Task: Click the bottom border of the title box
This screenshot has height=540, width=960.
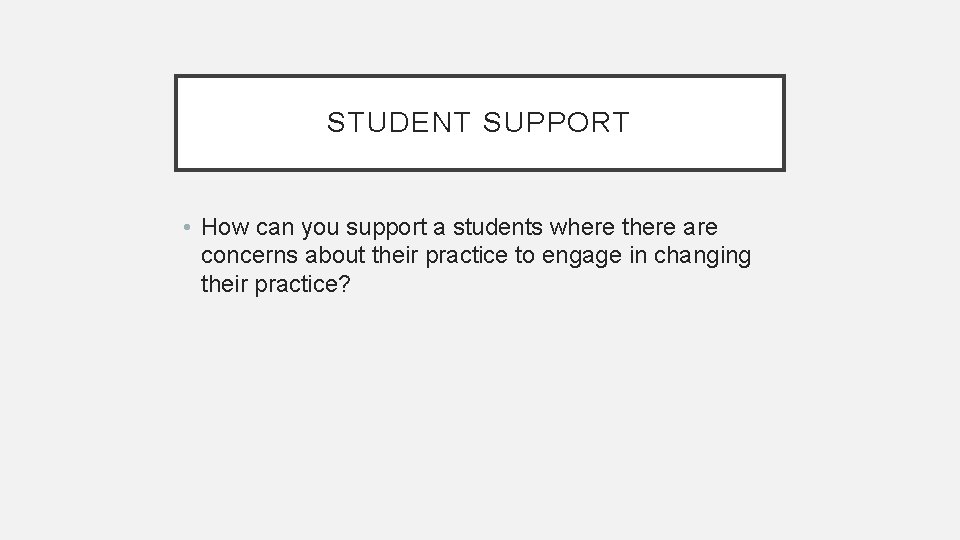Action: tap(480, 169)
